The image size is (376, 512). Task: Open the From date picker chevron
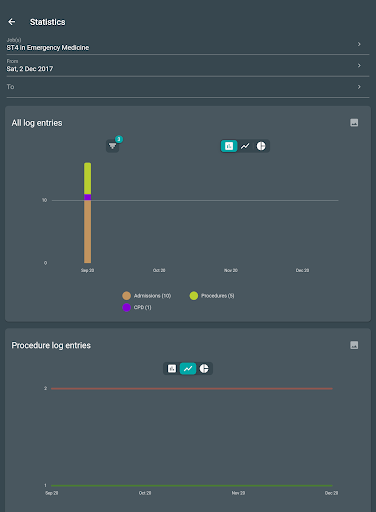(x=359, y=65)
